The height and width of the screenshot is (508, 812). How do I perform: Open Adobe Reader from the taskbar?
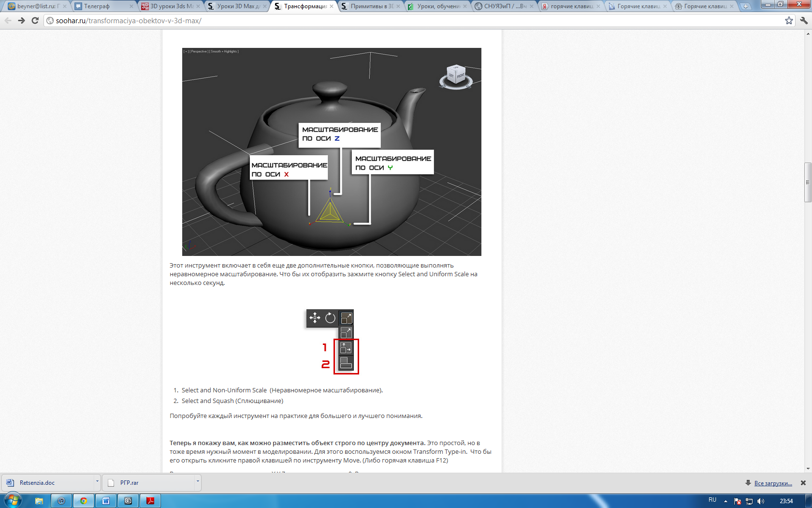[150, 501]
